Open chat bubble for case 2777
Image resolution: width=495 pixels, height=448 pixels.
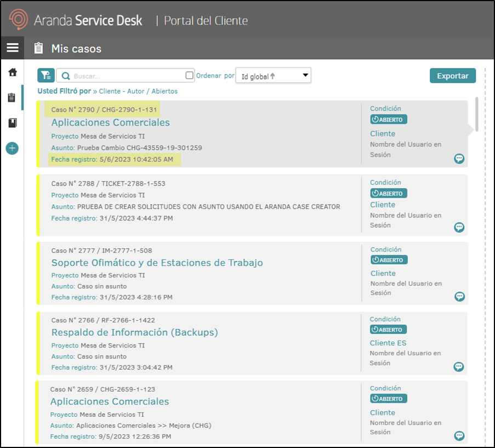459,297
